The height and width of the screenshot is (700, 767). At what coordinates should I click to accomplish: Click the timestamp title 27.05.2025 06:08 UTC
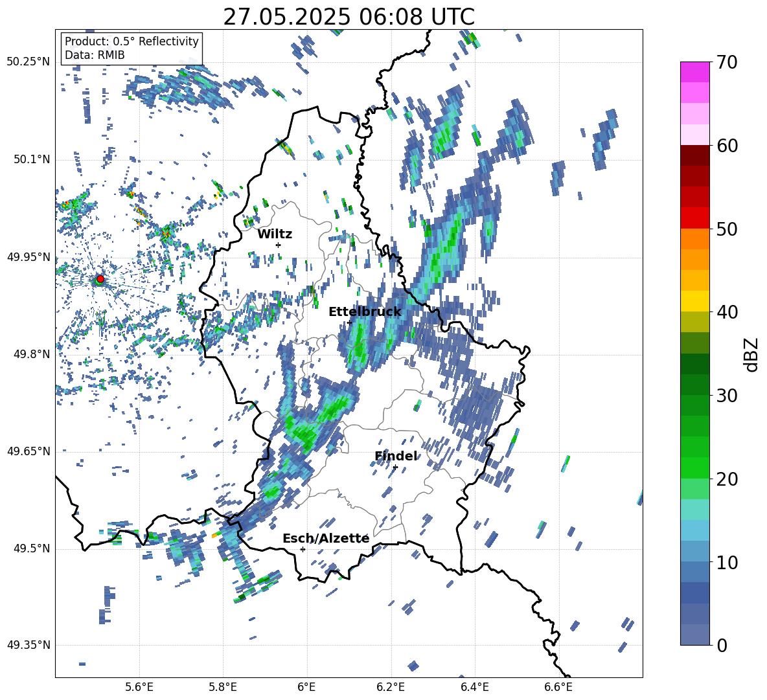click(x=349, y=17)
